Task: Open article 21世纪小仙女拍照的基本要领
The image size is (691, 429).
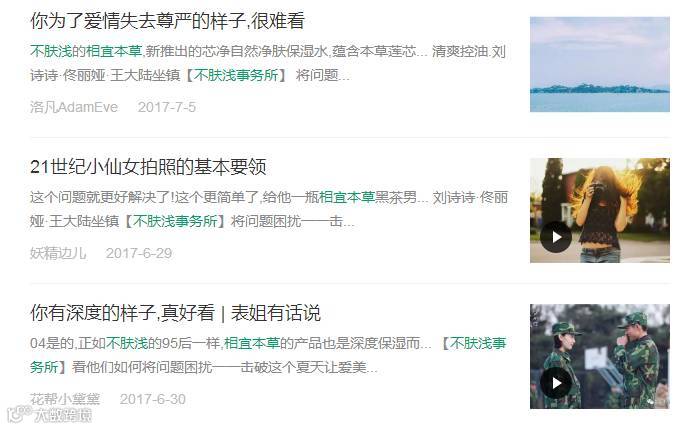Action: [x=148, y=167]
